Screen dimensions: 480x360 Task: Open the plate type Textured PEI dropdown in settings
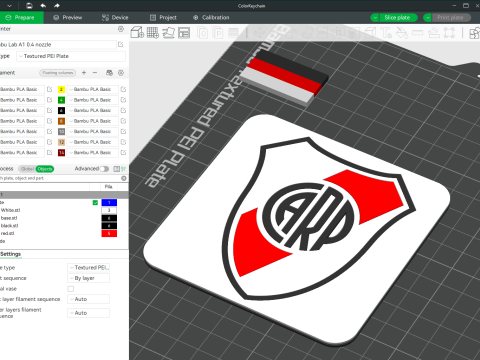click(89, 268)
